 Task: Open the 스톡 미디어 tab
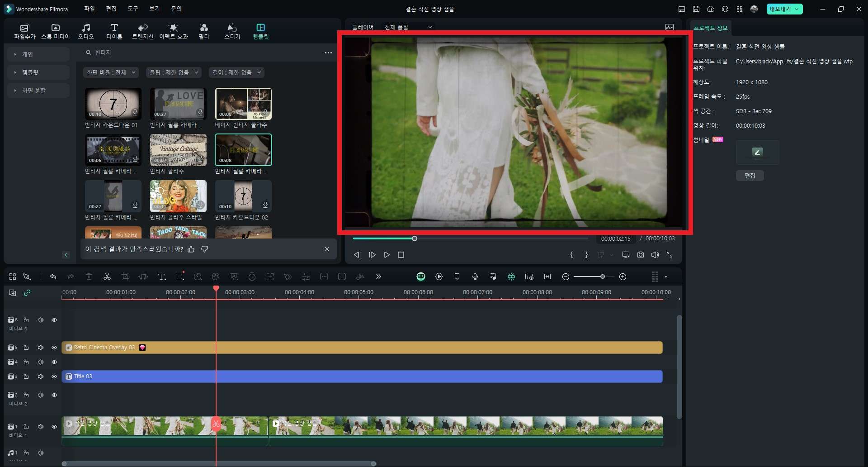(x=55, y=32)
